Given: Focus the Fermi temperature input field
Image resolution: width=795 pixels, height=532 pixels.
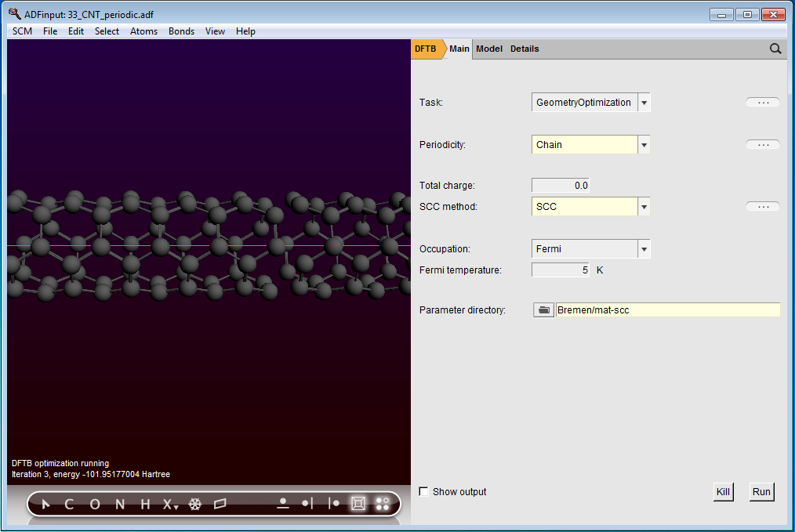Looking at the screenshot, I should pos(561,270).
